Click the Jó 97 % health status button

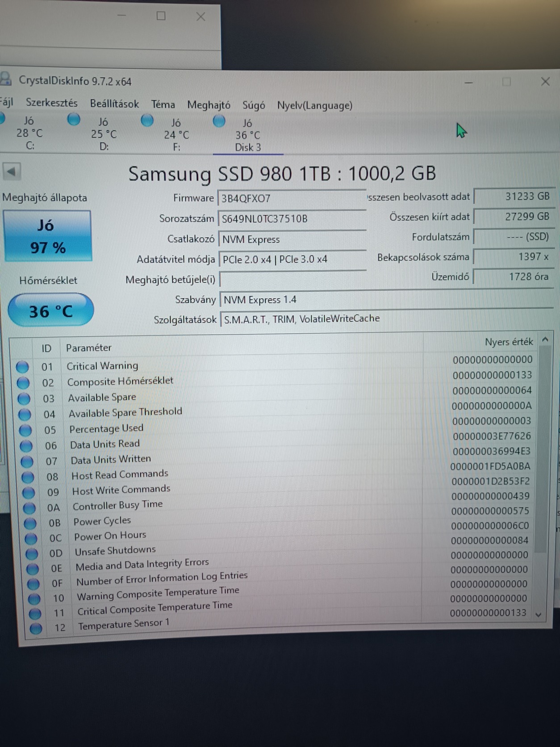tap(47, 236)
